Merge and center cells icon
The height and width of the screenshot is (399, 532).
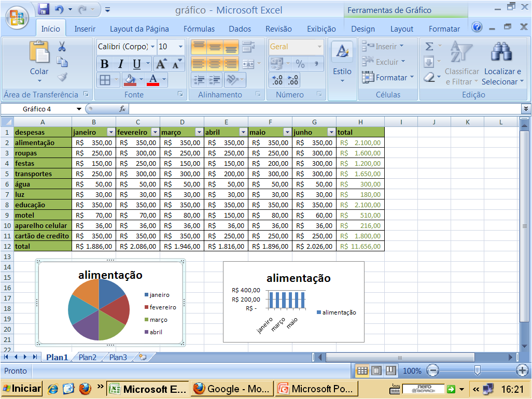point(248,64)
